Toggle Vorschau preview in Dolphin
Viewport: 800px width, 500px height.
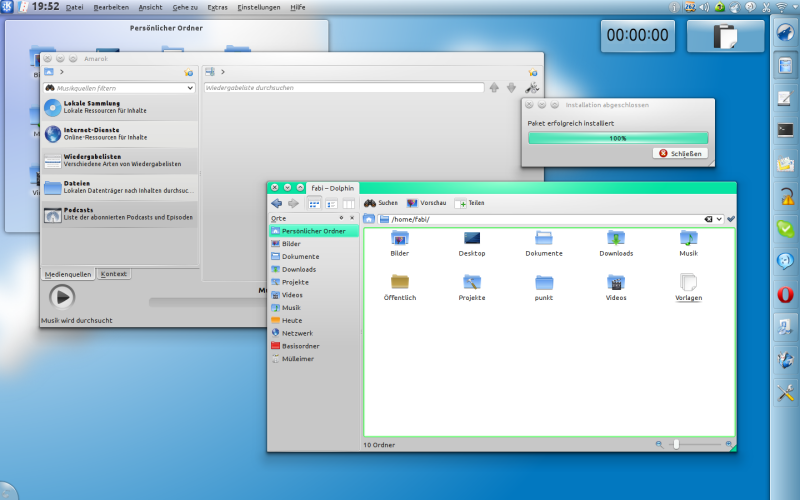426,203
